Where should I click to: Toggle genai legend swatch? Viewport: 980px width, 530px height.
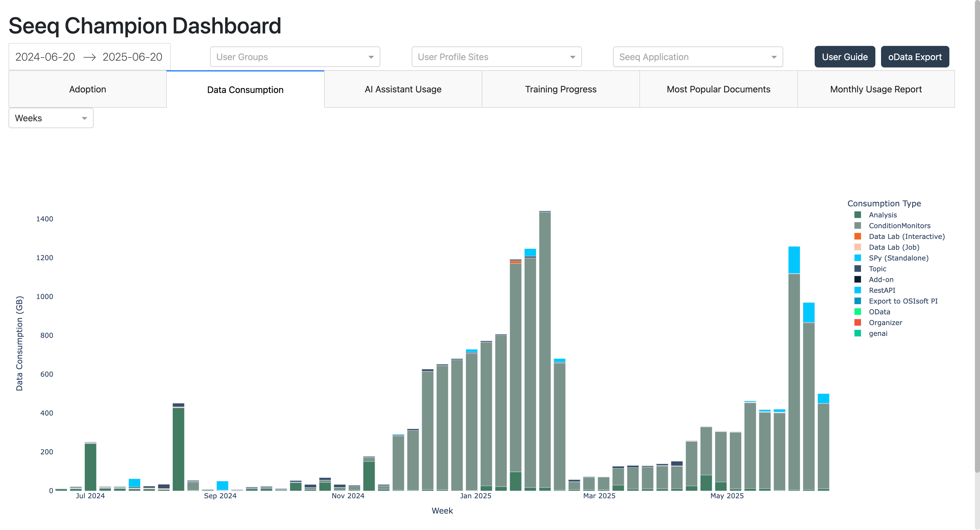click(857, 333)
